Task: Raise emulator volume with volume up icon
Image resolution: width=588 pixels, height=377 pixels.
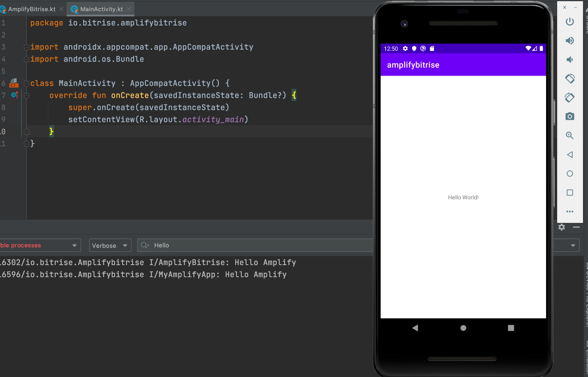Action: [x=570, y=41]
